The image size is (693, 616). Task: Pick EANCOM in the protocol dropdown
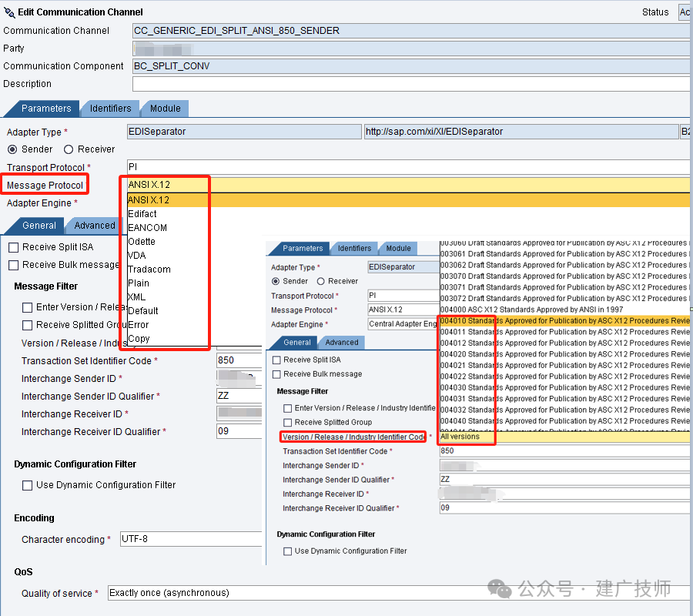[x=148, y=228]
